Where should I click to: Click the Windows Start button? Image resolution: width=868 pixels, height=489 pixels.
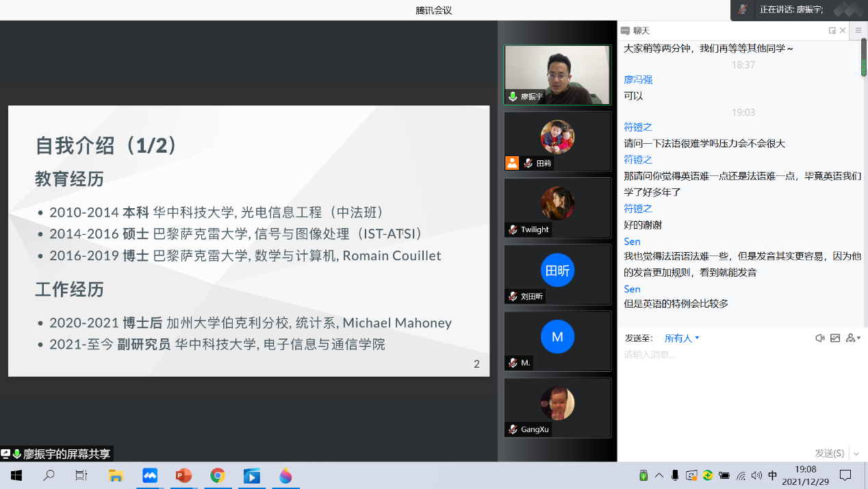pos(16,475)
